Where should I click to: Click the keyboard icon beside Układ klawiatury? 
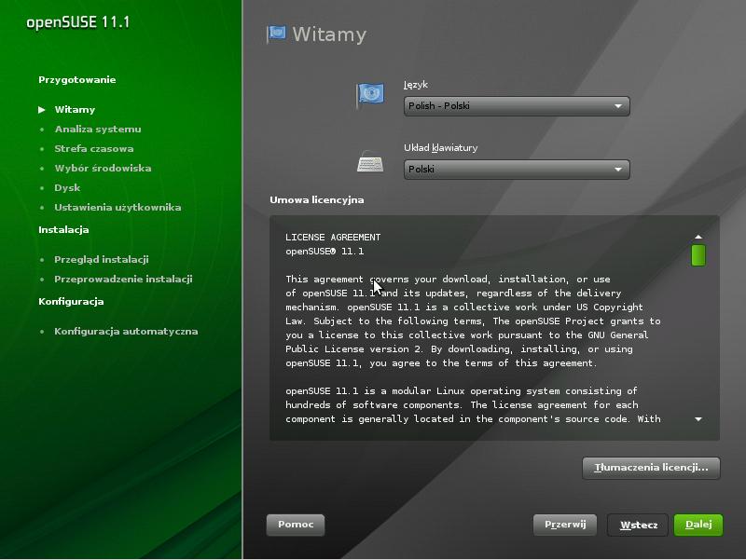[x=370, y=161]
